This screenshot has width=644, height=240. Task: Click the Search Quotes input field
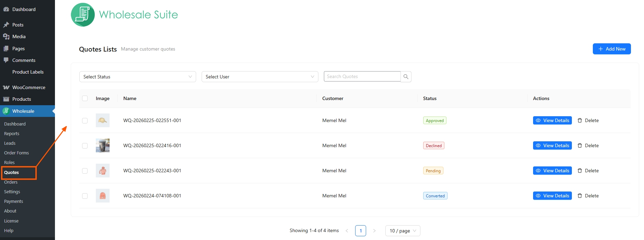(362, 76)
